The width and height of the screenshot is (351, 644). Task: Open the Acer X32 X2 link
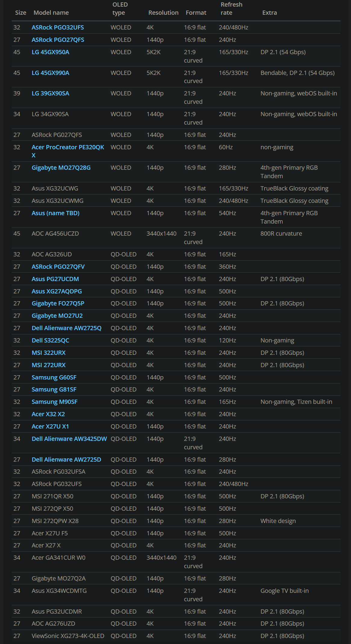[48, 414]
